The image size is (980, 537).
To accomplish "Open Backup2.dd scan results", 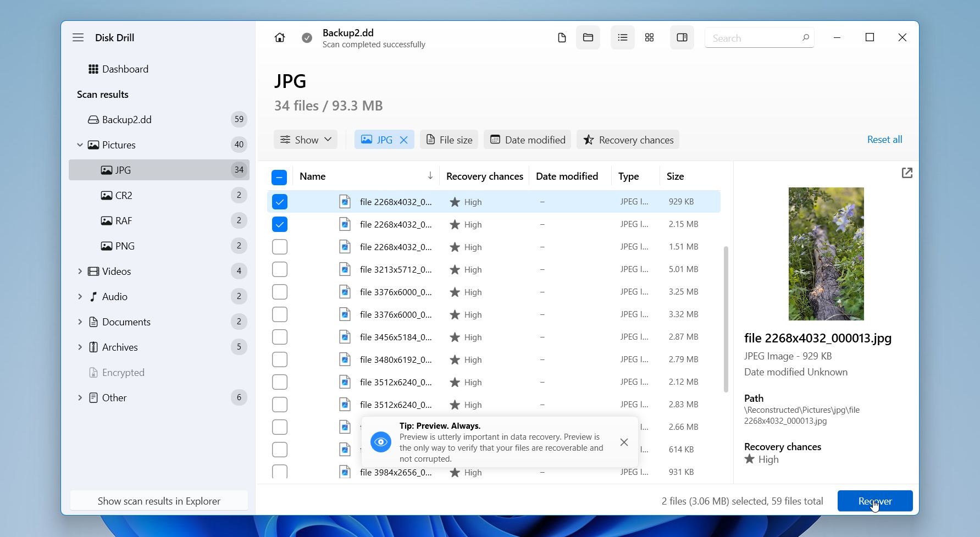I will (x=159, y=119).
